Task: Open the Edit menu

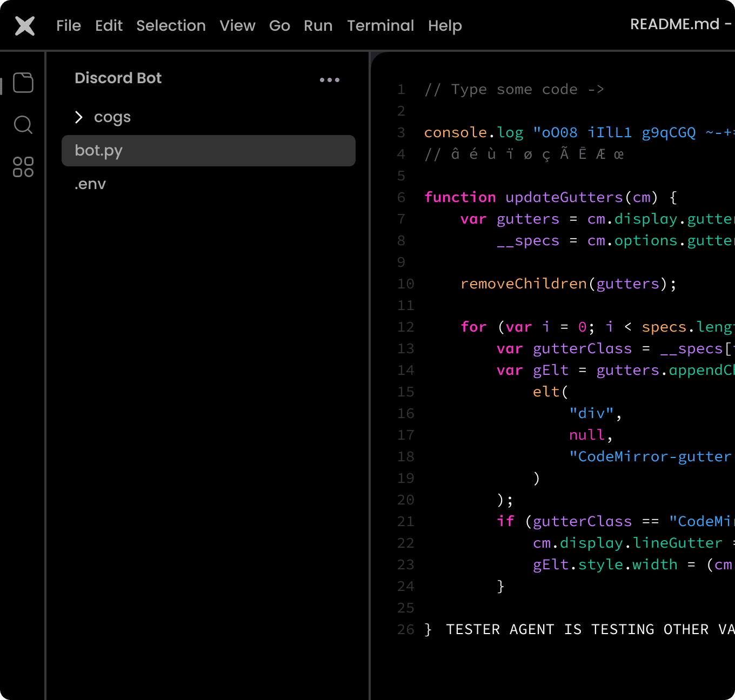Action: (109, 25)
